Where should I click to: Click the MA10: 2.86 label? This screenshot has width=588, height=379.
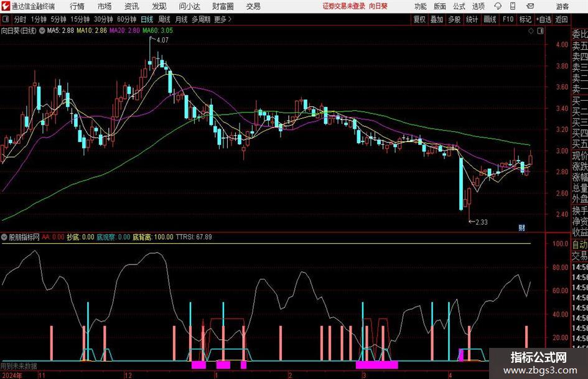coord(91,30)
